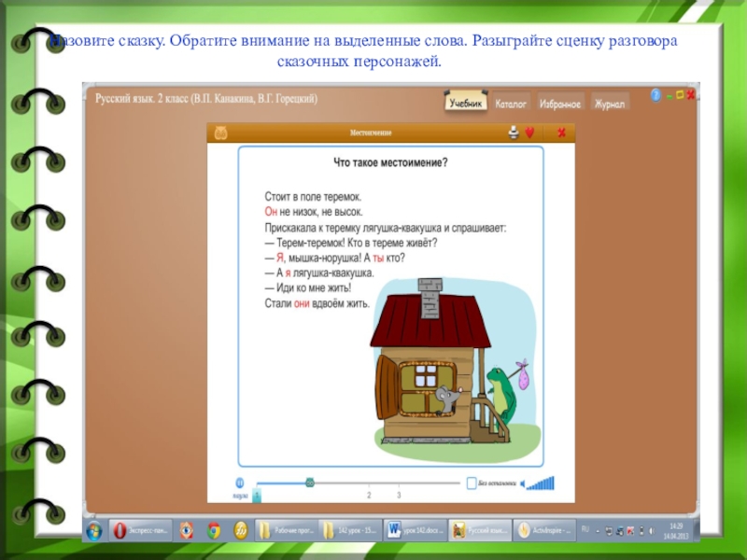Click the system tray volume icon
Image resolution: width=747 pixels, height=560 pixels.
(x=652, y=530)
